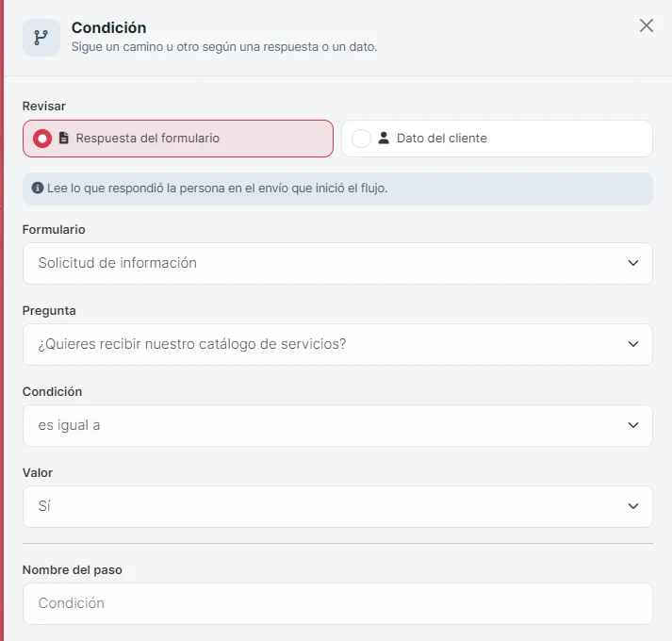
Task: Click the chevron arrow on the Formulario field
Action: 633,263
